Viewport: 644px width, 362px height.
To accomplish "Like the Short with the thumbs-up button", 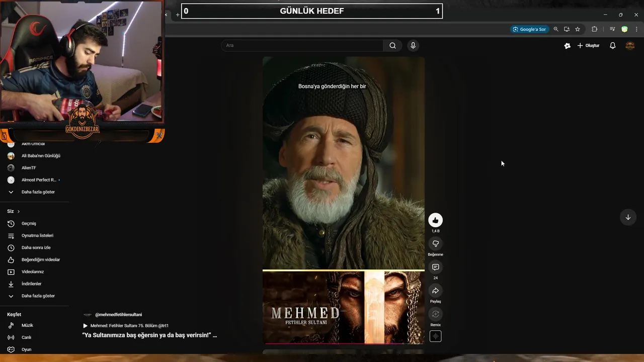I will pos(435,220).
